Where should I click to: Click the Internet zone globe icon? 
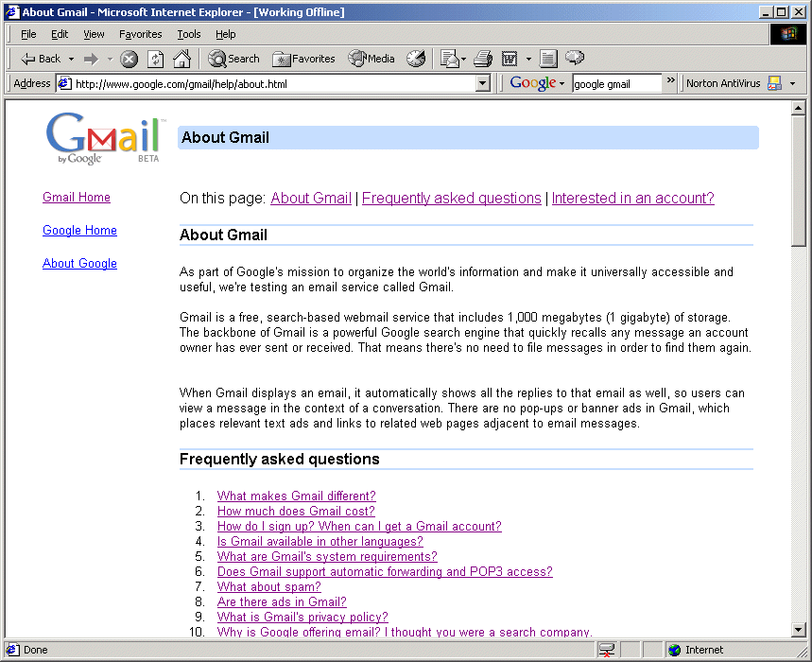pos(674,650)
